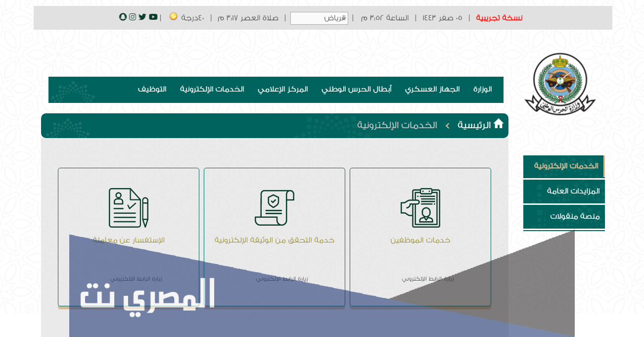Click the sun weather icon

[x=174, y=16]
